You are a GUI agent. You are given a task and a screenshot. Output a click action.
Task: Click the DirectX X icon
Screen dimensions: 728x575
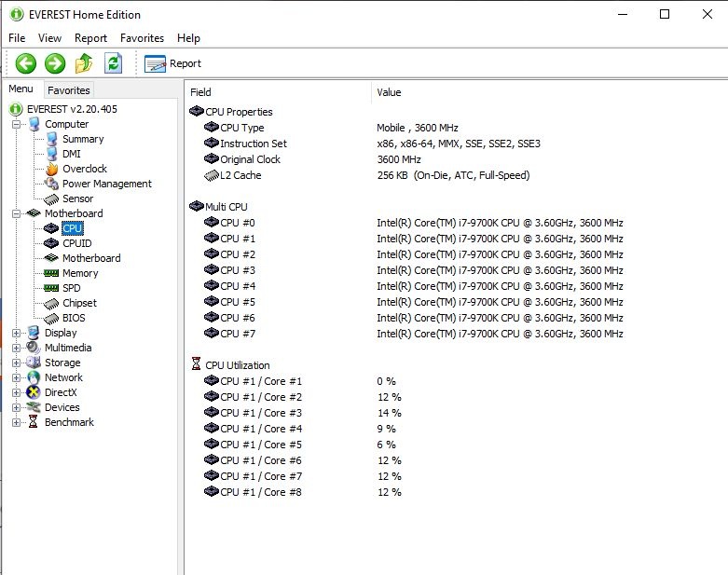(x=34, y=392)
